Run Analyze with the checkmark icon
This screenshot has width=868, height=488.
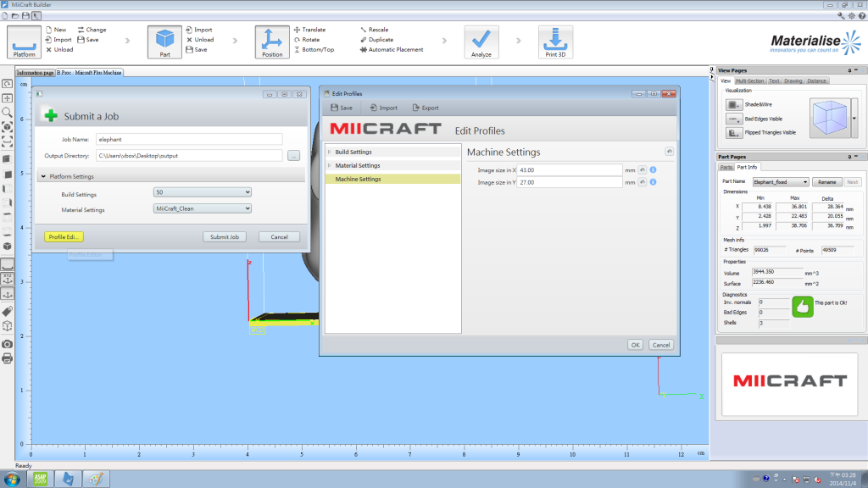click(481, 42)
